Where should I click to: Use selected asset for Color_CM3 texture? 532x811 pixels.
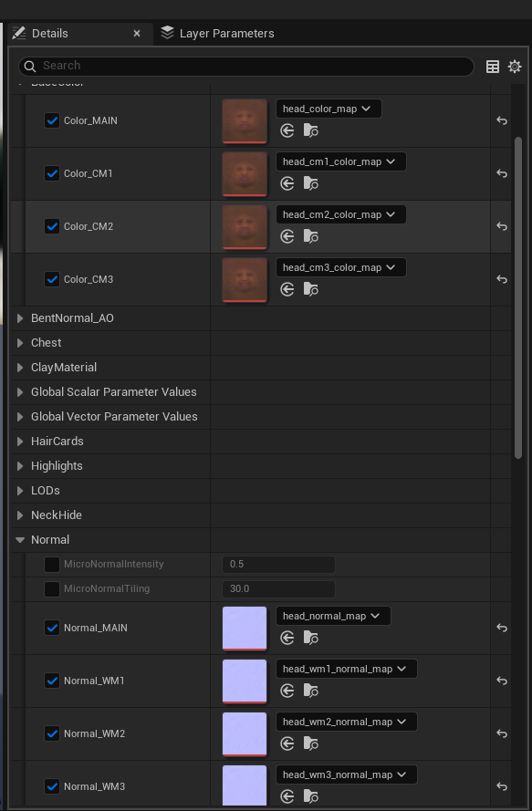tap(287, 289)
